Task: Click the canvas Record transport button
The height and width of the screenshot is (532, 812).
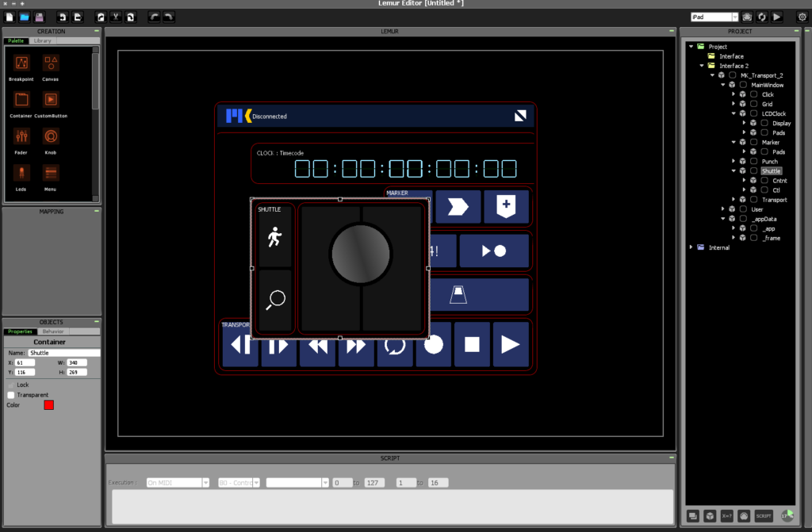Action: point(434,344)
